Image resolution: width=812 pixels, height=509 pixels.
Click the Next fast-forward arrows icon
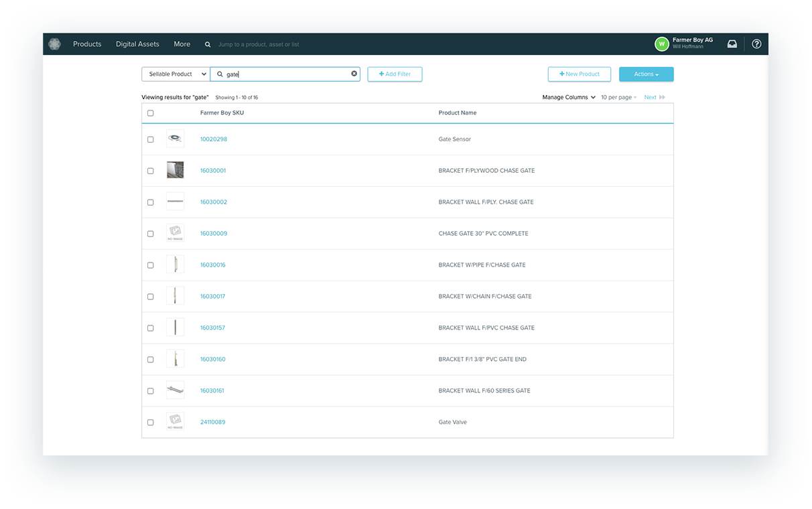point(663,97)
